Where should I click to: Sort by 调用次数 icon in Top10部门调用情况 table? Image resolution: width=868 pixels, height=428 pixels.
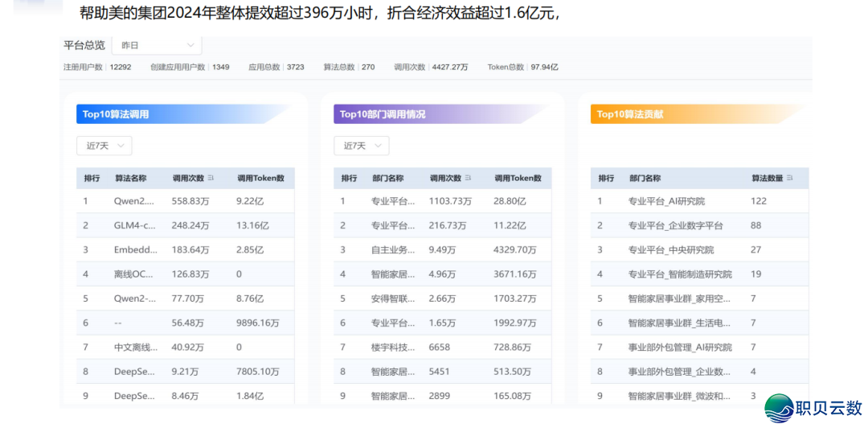[468, 179]
